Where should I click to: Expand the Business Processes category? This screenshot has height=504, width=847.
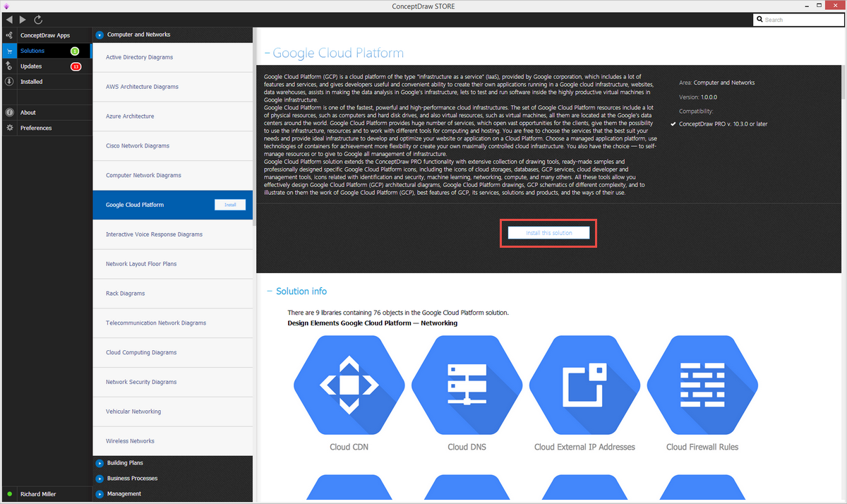coord(100,479)
